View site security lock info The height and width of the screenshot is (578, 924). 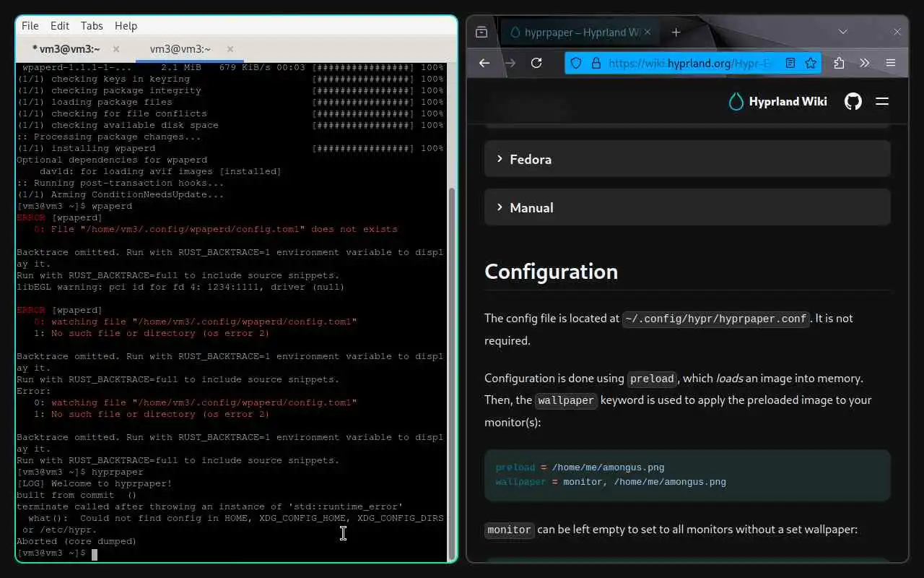[x=596, y=63]
